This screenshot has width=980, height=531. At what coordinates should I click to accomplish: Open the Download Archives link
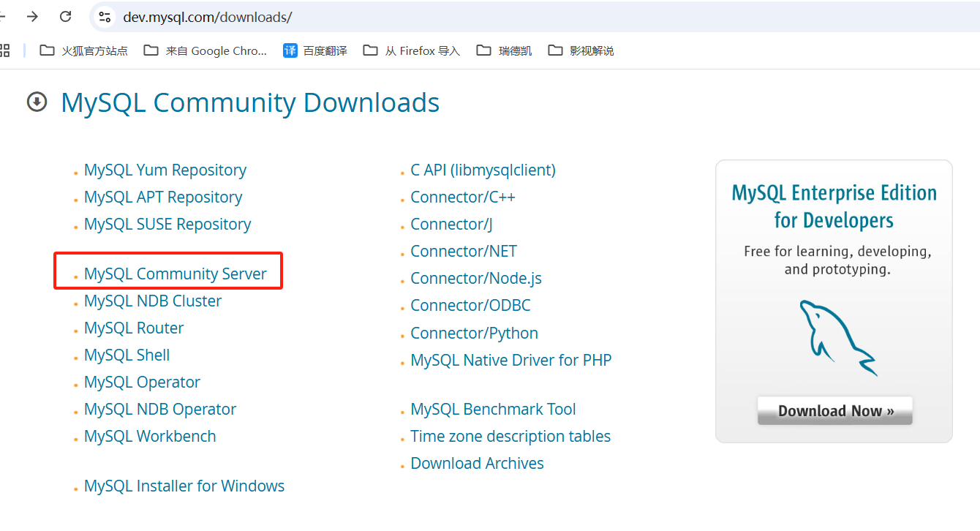[477, 463]
